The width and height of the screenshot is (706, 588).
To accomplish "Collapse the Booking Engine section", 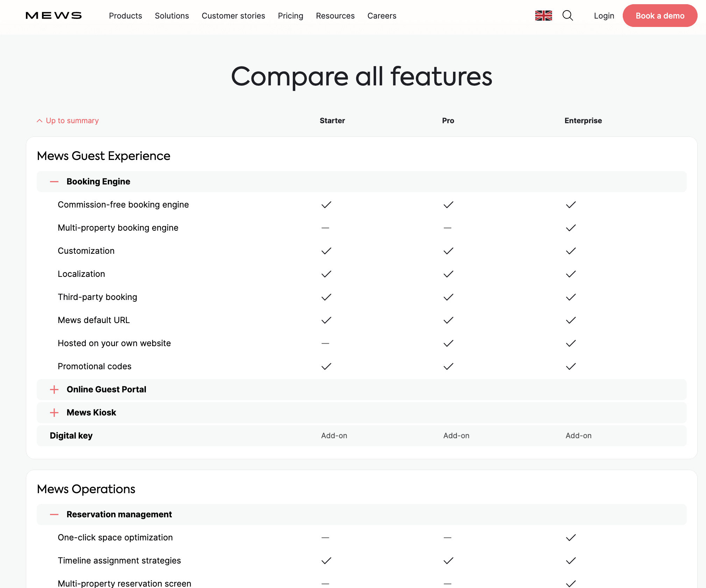I will click(54, 182).
